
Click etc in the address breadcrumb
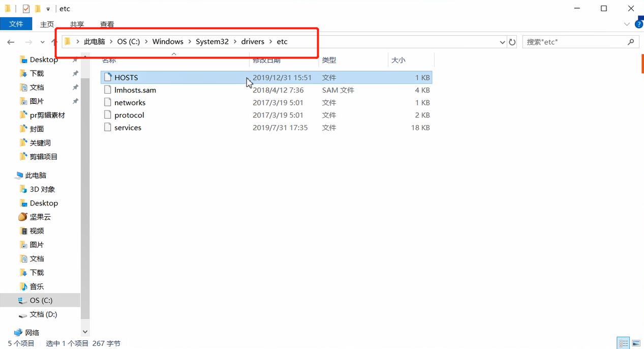pyautogui.click(x=282, y=42)
